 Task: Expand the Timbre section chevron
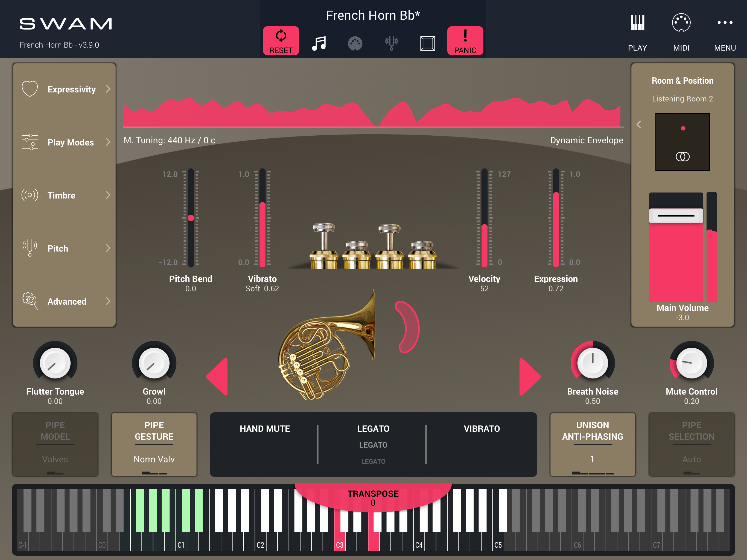[108, 195]
